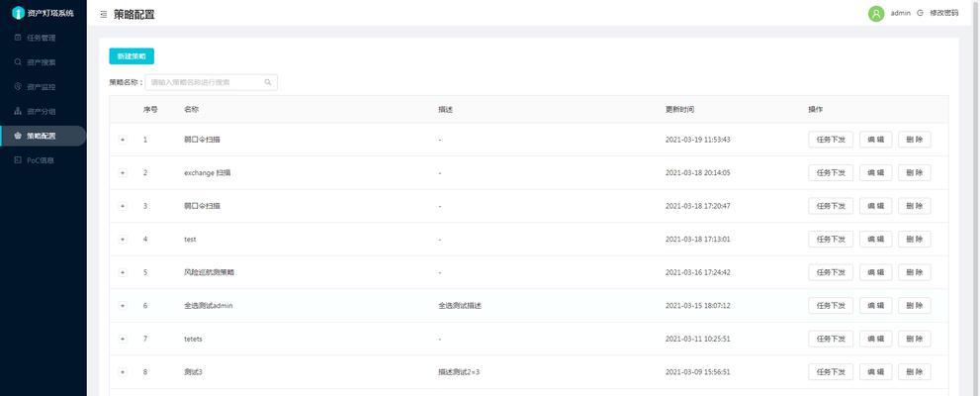Viewport: 980px width, 396px height.
Task: Expand row 2 exchange 扫描
Action: coord(123,172)
